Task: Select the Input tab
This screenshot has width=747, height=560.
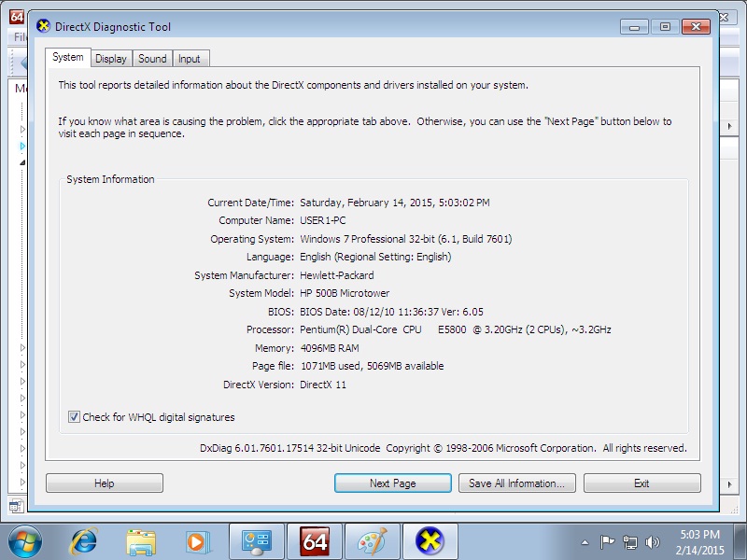Action: click(190, 59)
